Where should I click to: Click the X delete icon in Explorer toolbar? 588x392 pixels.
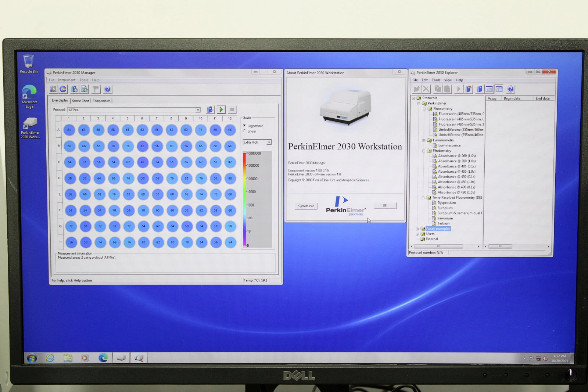coord(426,89)
